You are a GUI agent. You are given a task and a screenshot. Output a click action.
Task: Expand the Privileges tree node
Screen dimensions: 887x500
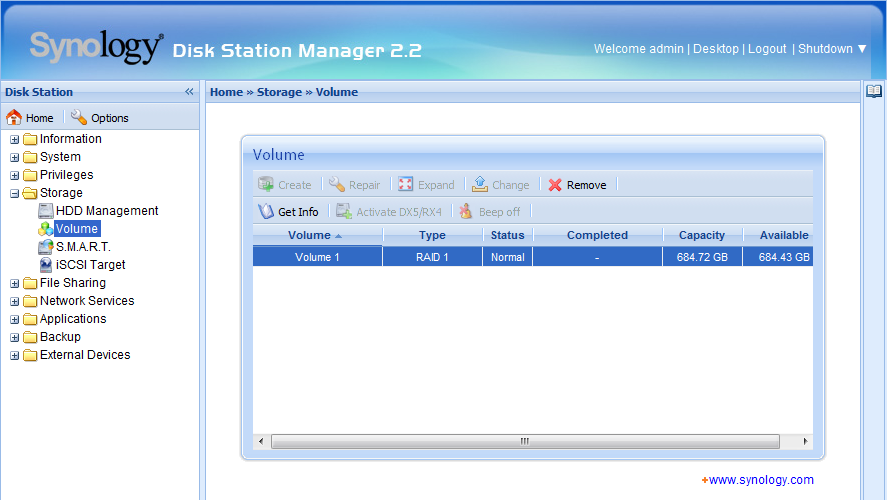click(15, 176)
